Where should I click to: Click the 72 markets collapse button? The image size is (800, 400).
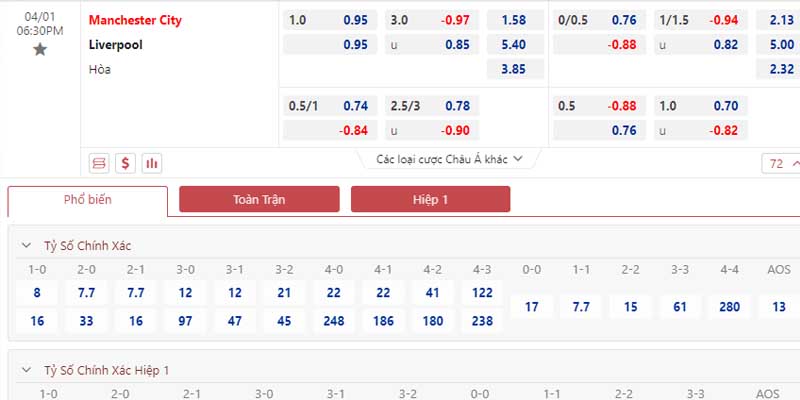tap(781, 163)
